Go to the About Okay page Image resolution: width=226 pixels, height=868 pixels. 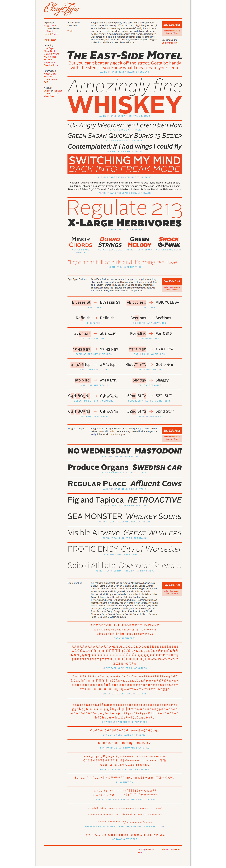(x=50, y=74)
